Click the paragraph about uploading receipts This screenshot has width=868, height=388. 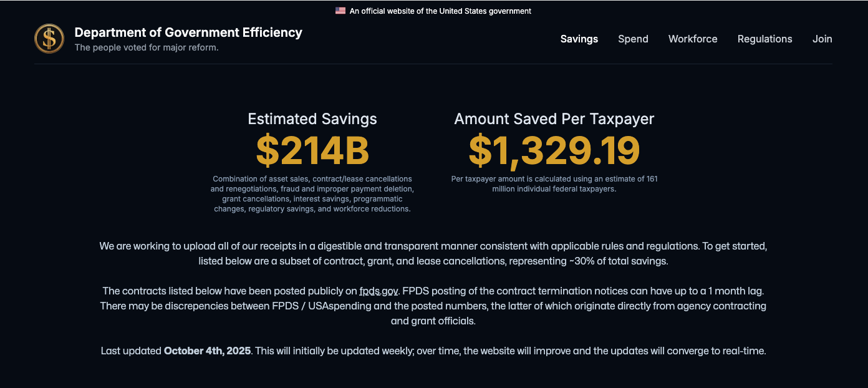click(433, 253)
